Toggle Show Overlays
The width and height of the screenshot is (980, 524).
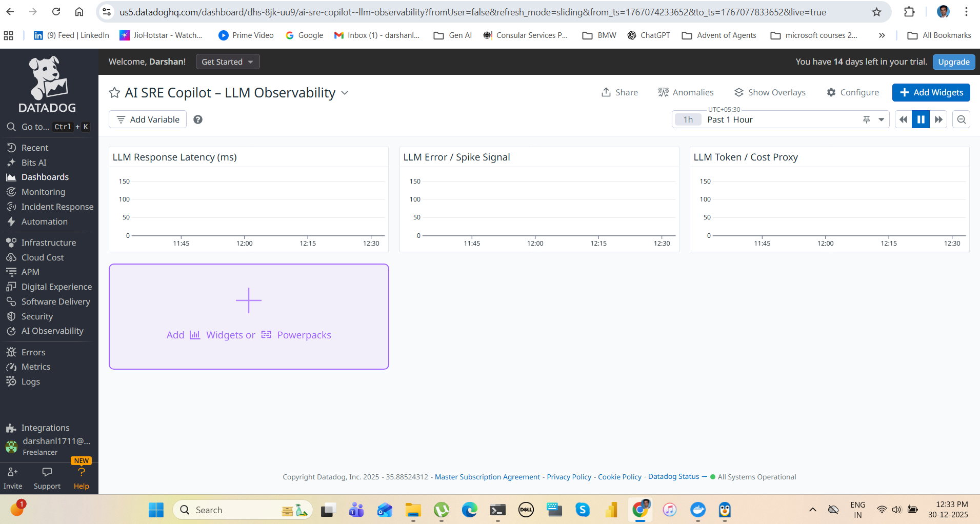[x=770, y=92]
